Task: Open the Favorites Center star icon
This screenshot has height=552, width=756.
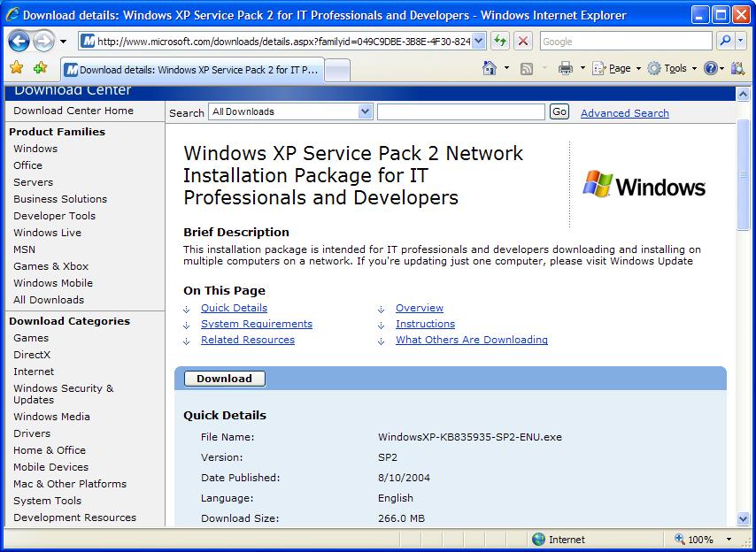Action: [17, 67]
